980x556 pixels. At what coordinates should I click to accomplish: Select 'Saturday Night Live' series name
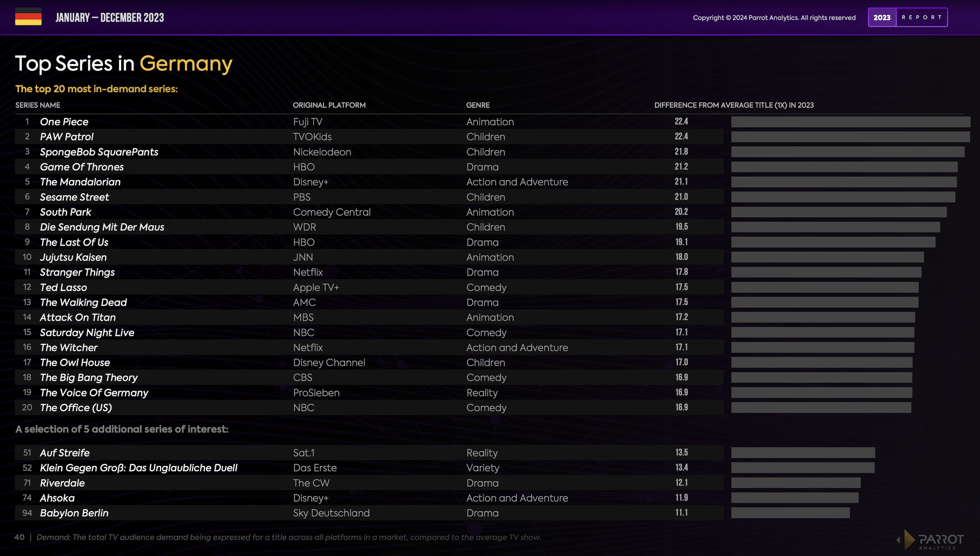tap(87, 333)
